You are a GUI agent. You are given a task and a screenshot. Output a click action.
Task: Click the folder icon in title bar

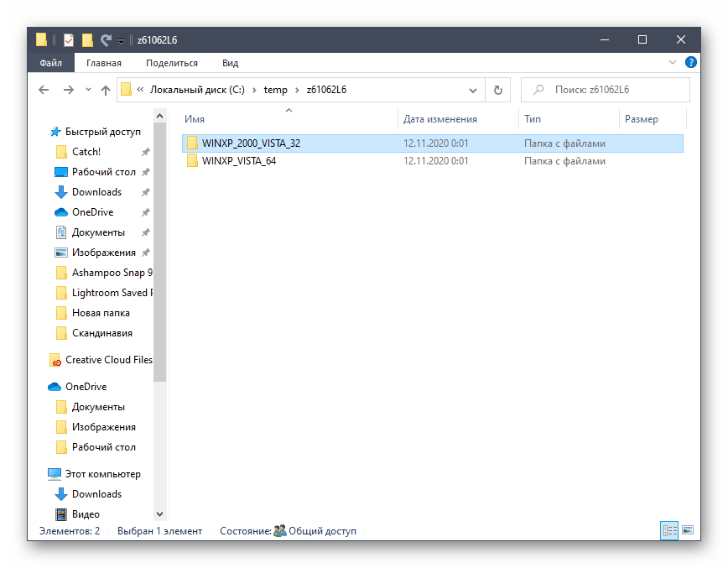click(x=41, y=40)
